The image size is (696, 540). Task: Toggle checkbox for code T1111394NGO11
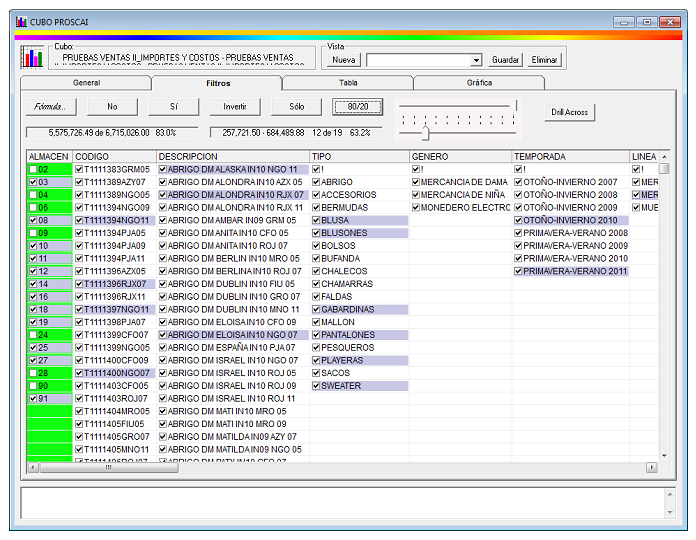click(79, 220)
